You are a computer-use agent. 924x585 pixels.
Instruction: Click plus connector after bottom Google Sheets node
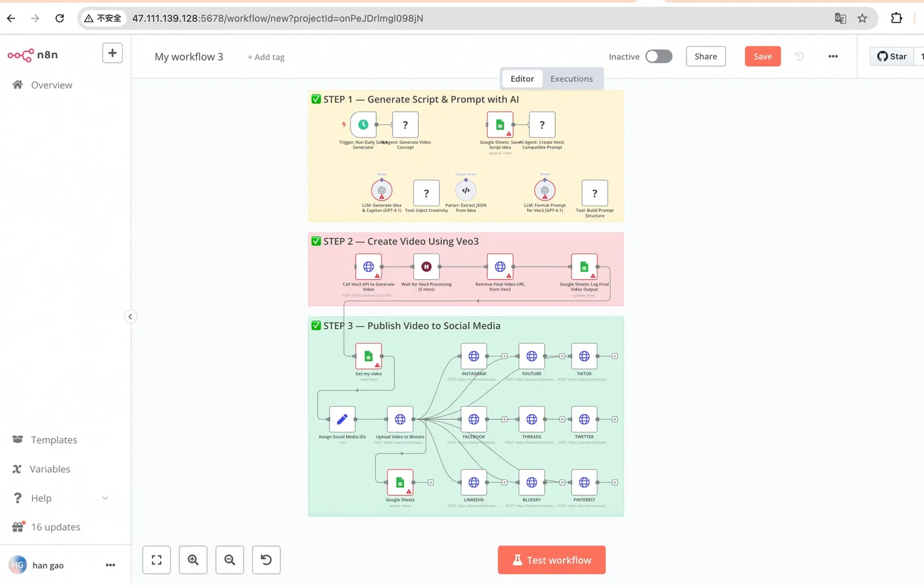[430, 483]
